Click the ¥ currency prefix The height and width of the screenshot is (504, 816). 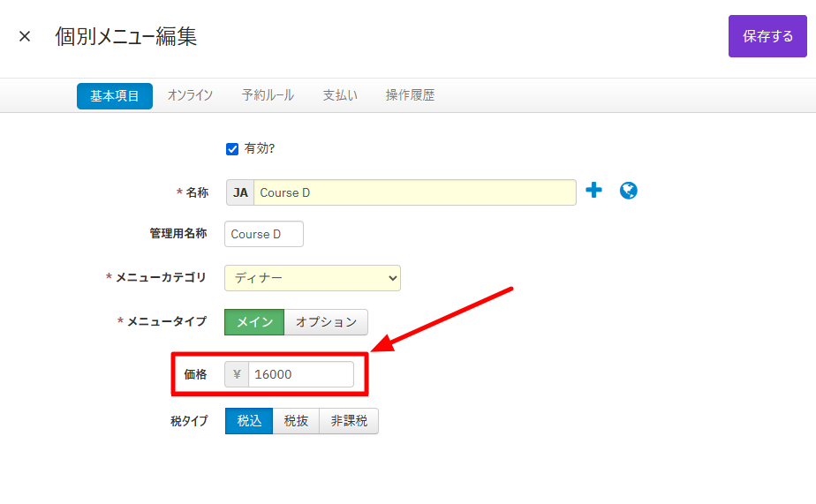tap(237, 374)
